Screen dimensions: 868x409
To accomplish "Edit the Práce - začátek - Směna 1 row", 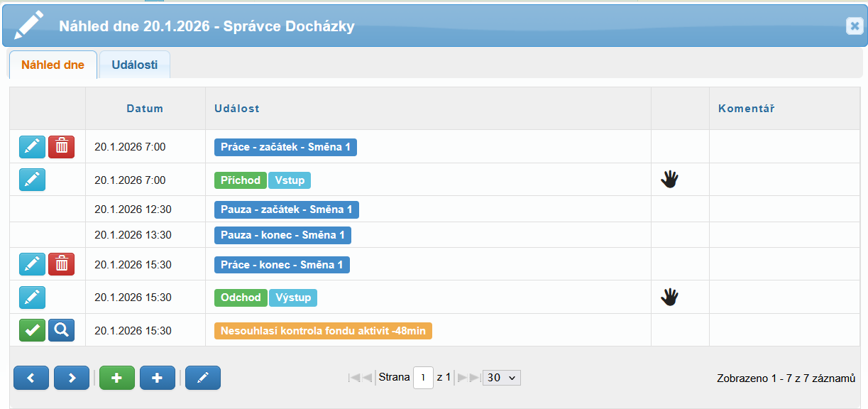I will (x=32, y=147).
